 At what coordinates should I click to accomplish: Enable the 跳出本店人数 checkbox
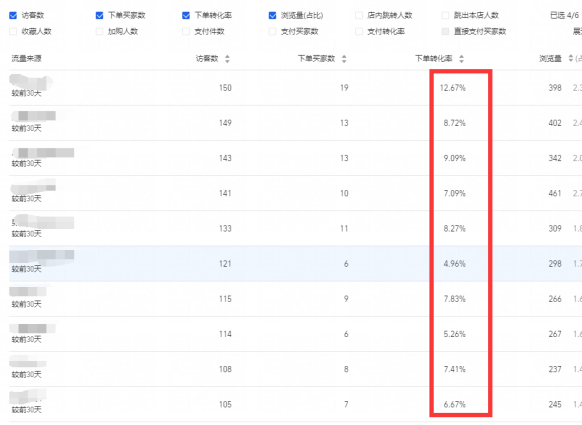click(x=445, y=15)
